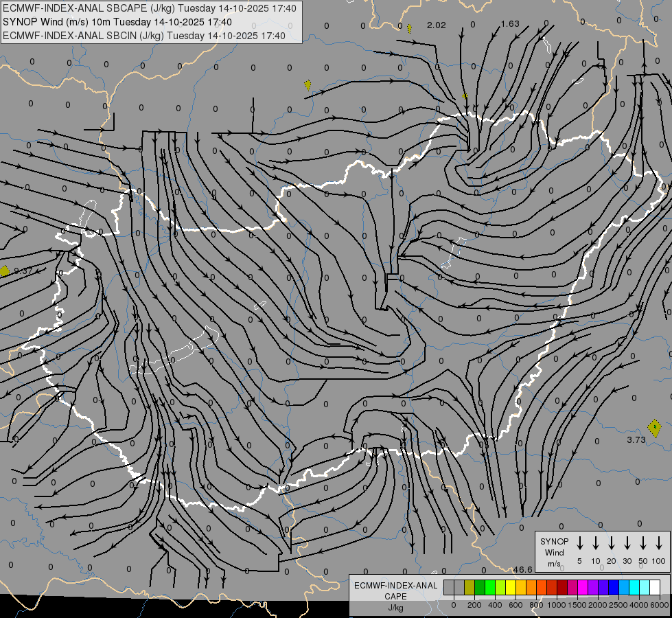Screen dimensions: 672x618
Task: Select the olive CAPE legend swatch
Action: pyautogui.click(x=470, y=587)
